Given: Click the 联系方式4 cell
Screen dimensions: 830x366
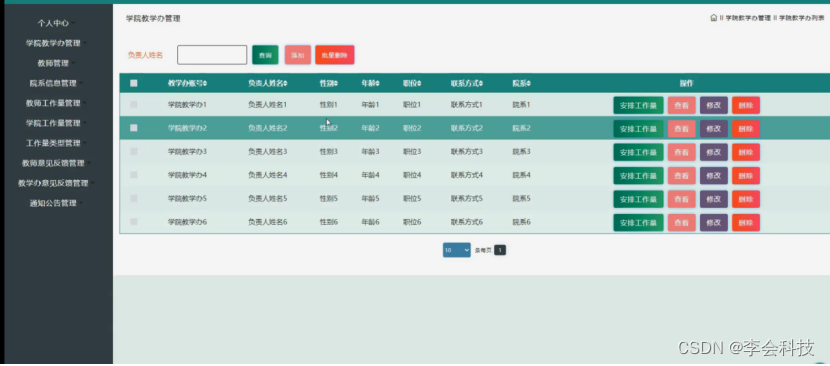Looking at the screenshot, I should (467, 175).
